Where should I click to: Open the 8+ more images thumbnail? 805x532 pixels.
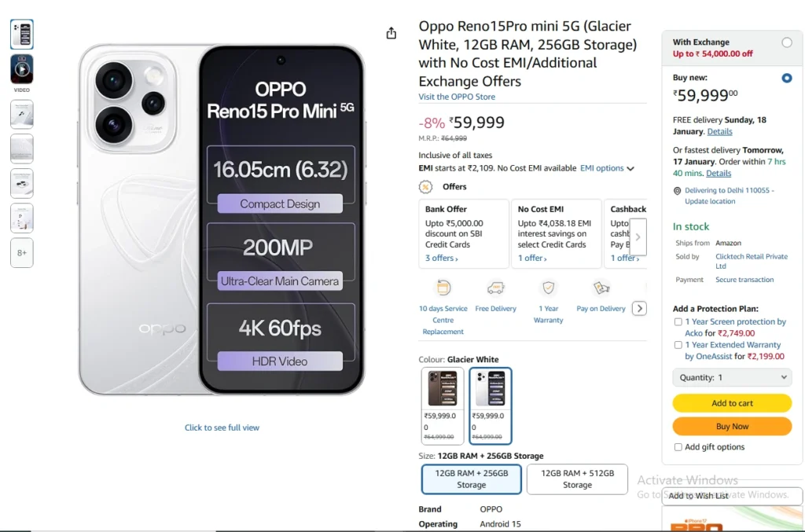(22, 253)
